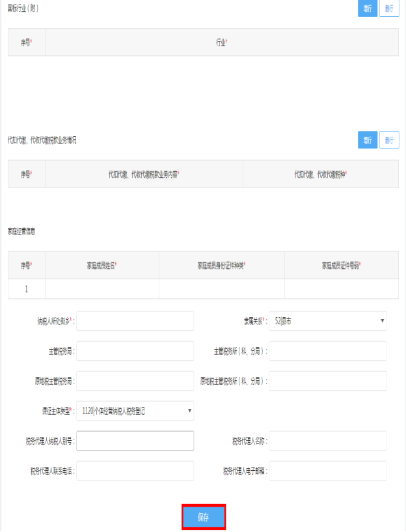Click the 税务代理人联系电话 input
Screen dimensions: 406x532
[x=135, y=471]
